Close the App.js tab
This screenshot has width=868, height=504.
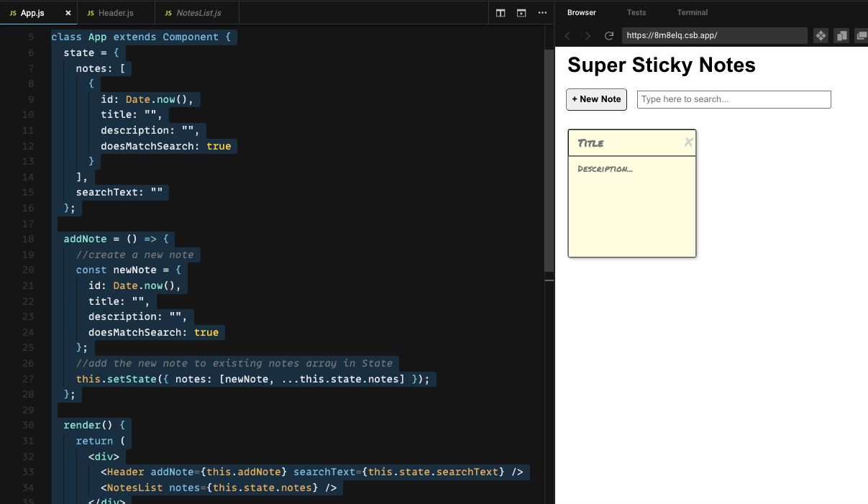point(68,13)
